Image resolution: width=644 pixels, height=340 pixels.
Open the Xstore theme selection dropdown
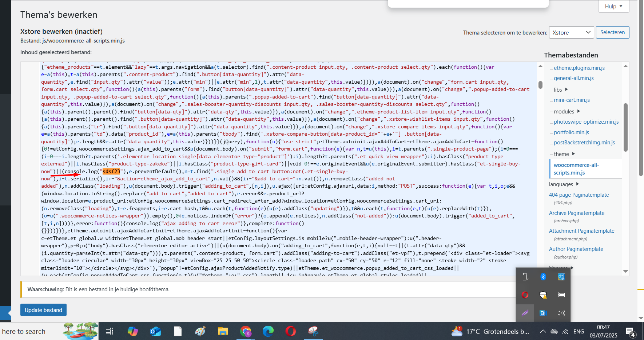point(571,32)
